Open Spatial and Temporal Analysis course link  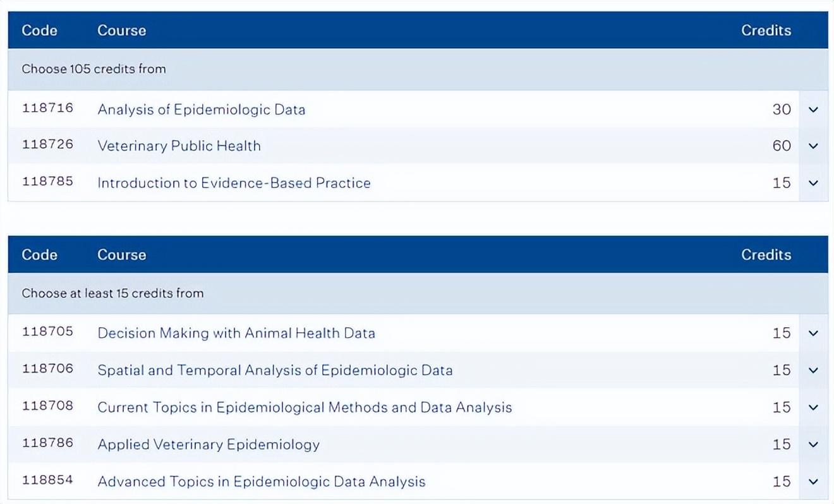pyautogui.click(x=275, y=370)
